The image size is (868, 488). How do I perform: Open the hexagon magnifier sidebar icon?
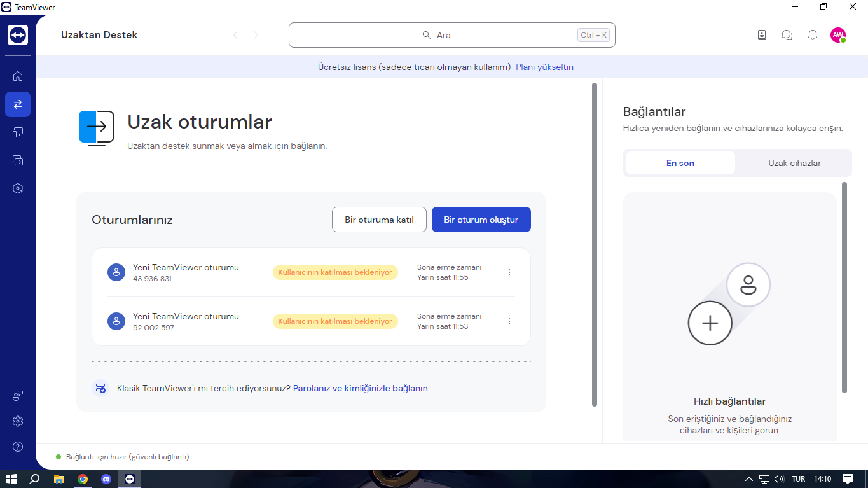tap(18, 188)
